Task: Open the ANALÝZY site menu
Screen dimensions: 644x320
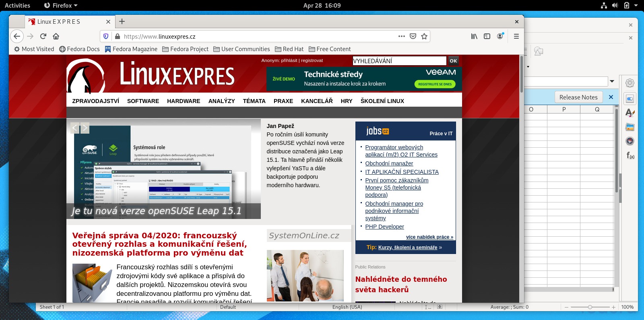Action: 221,101
